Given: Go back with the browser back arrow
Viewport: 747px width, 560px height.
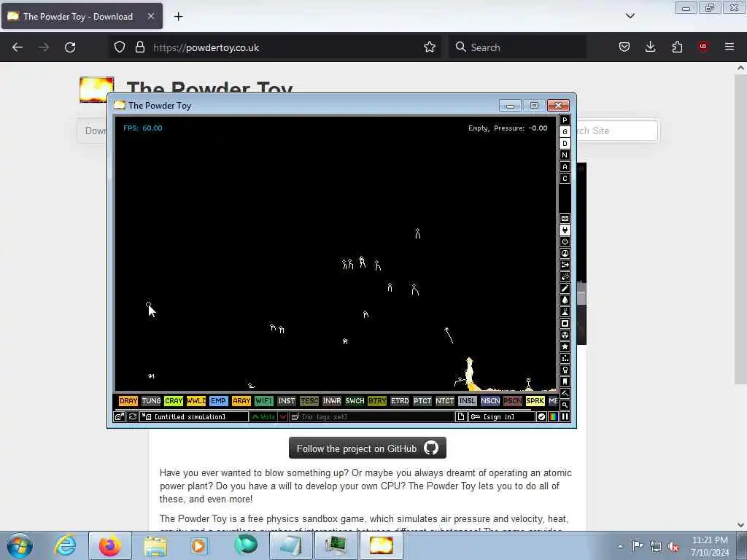Looking at the screenshot, I should [x=18, y=47].
